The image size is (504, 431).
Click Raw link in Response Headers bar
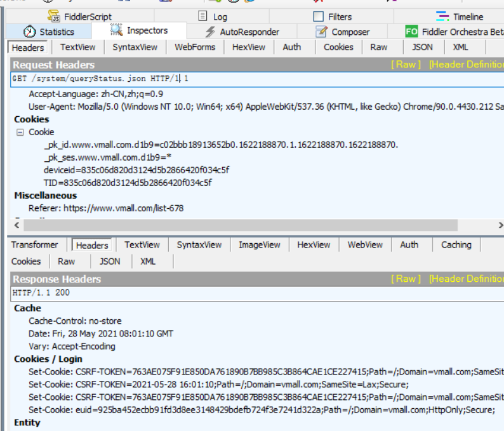point(406,279)
